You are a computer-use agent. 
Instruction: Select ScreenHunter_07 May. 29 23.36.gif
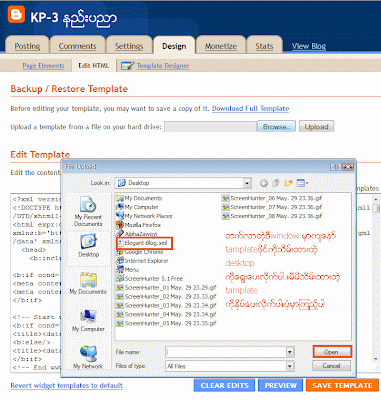coord(272,207)
